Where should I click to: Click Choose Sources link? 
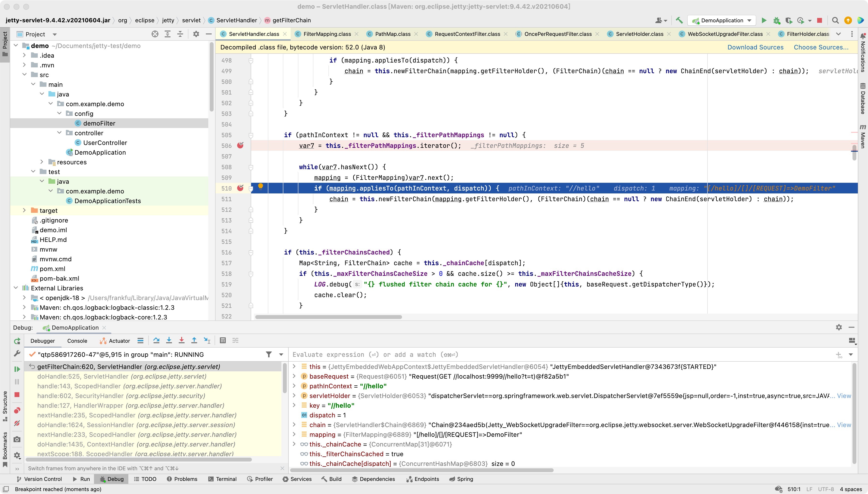tap(821, 47)
